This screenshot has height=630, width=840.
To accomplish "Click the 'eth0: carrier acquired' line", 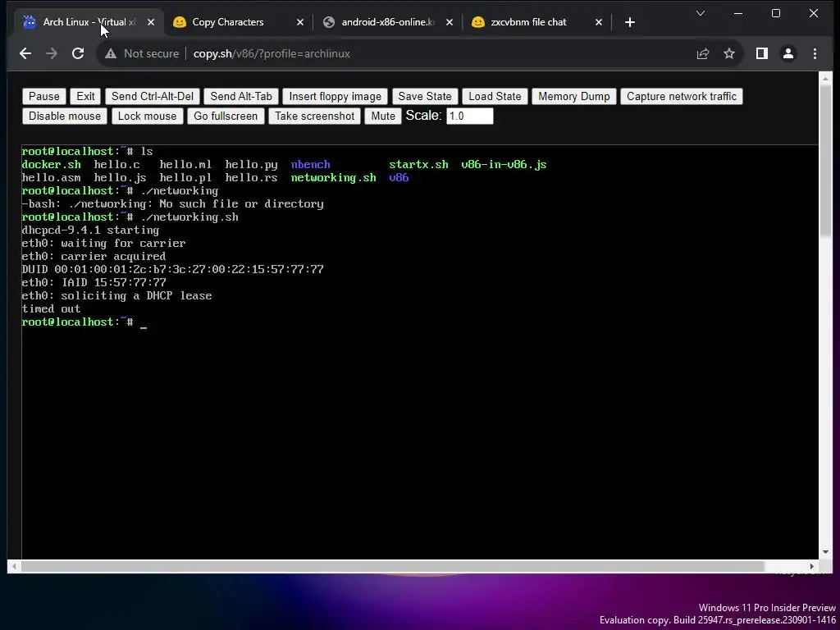I will coord(94,257).
